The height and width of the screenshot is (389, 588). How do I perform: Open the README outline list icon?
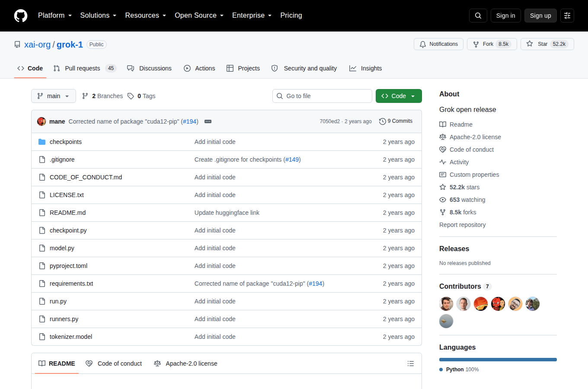pos(411,363)
